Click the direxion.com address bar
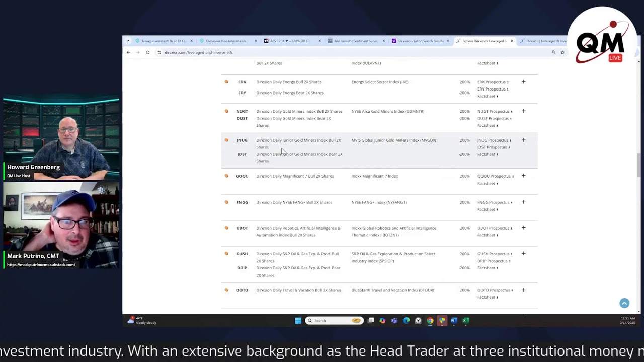 pos(352,52)
